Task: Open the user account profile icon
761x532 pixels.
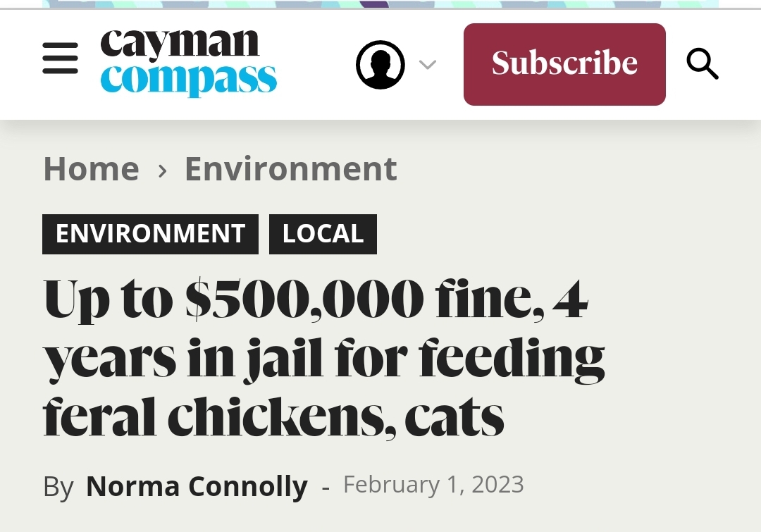Action: tap(380, 65)
